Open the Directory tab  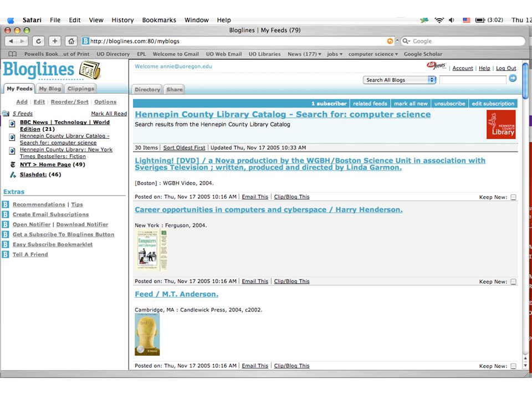tap(147, 90)
